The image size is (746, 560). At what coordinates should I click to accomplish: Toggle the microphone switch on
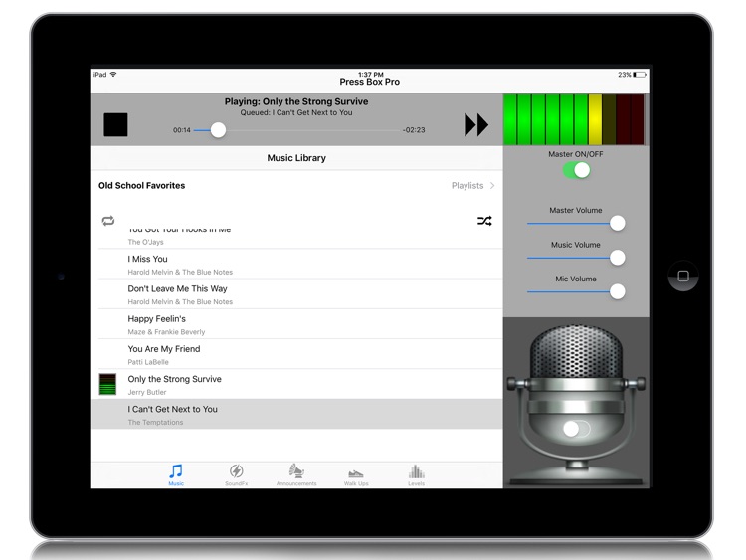coord(576,429)
